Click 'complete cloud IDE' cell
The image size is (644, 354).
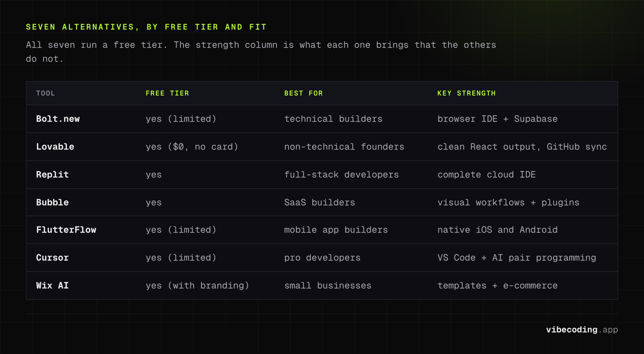(x=487, y=175)
